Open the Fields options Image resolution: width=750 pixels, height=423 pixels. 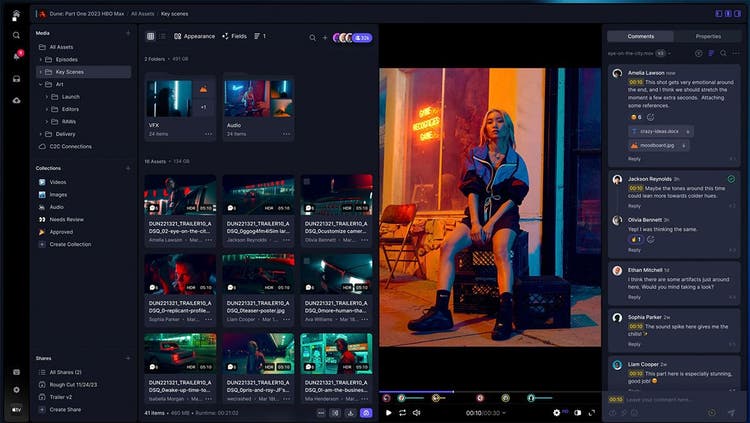pos(234,36)
